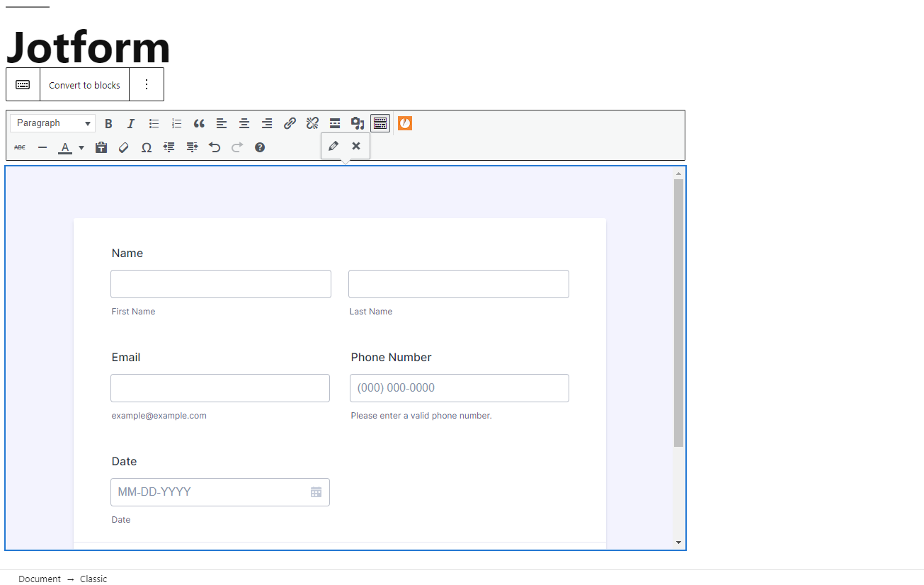Select Classic in the breadcrumb
Image resolution: width=924 pixels, height=585 pixels.
tap(93, 579)
